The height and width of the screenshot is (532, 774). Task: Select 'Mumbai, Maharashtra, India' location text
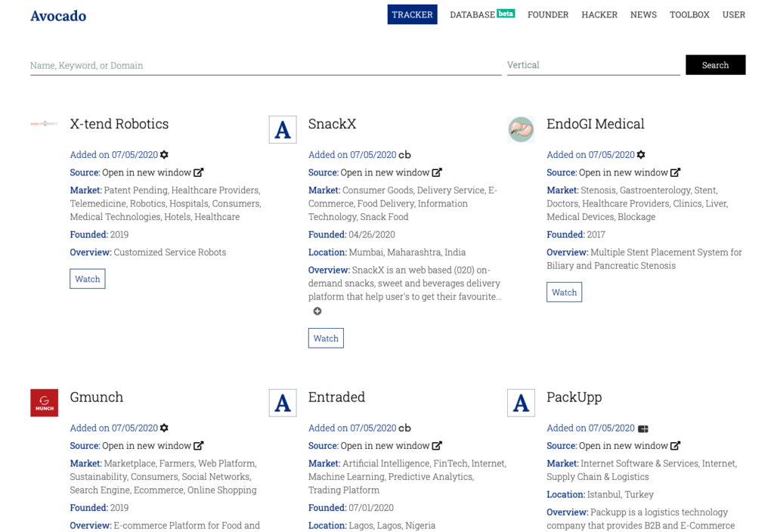coord(407,252)
